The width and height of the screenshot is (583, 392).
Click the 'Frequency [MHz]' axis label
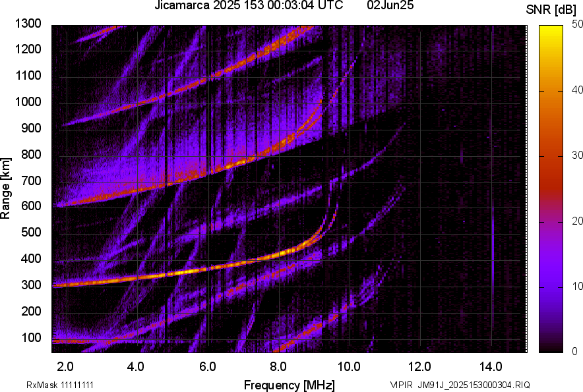pos(290,385)
